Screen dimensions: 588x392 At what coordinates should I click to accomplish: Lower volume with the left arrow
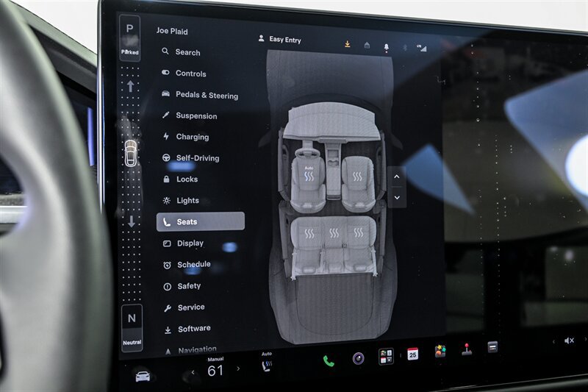[x=553, y=341]
